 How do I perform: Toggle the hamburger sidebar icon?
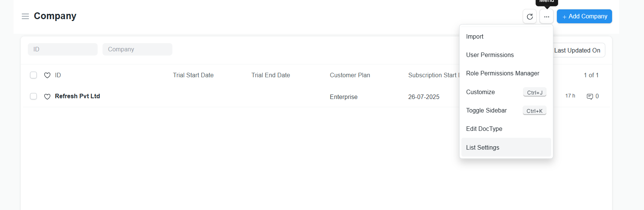tap(25, 16)
